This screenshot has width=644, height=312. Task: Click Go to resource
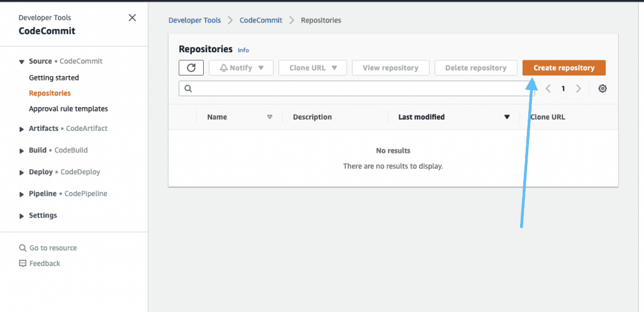[x=53, y=248]
